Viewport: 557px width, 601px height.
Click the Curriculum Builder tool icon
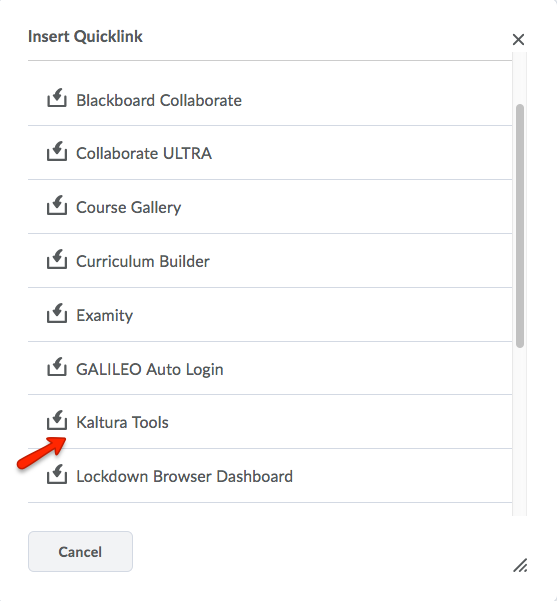[57, 259]
